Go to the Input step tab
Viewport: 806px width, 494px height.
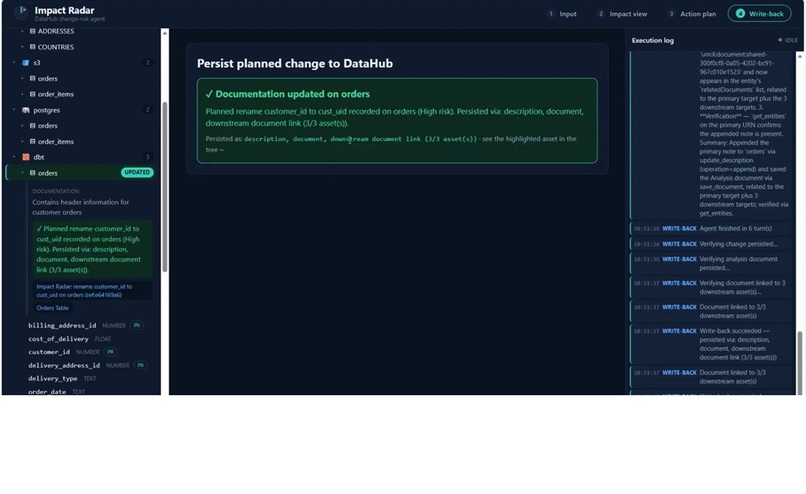562,14
